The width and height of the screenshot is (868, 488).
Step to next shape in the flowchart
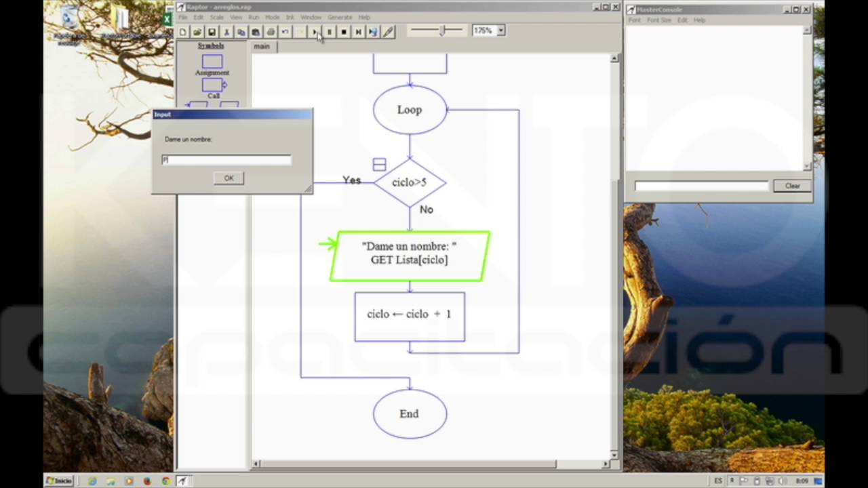click(359, 32)
